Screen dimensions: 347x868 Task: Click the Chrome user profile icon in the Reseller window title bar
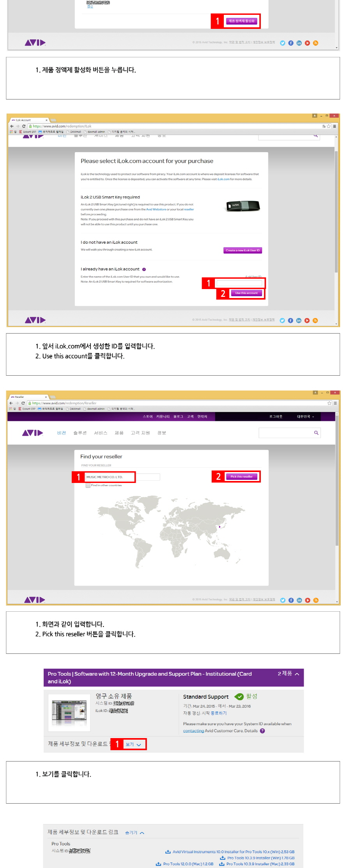(315, 392)
